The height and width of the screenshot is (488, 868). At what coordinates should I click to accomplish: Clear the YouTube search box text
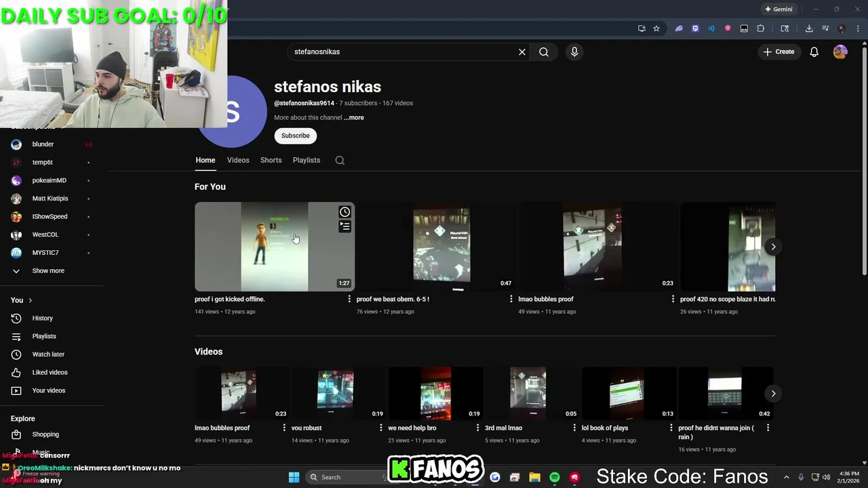(522, 52)
